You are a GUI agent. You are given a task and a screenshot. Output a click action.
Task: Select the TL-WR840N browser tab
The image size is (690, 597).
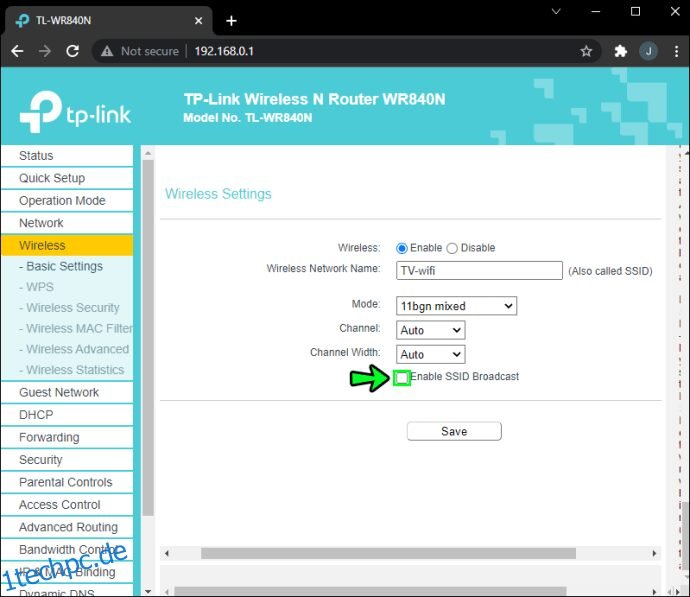[x=109, y=21]
